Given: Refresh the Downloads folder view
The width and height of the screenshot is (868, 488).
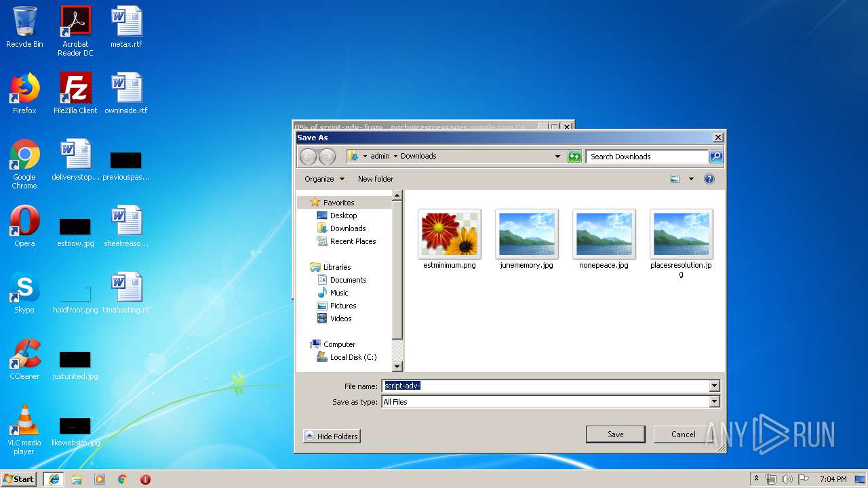Looking at the screenshot, I should 574,157.
